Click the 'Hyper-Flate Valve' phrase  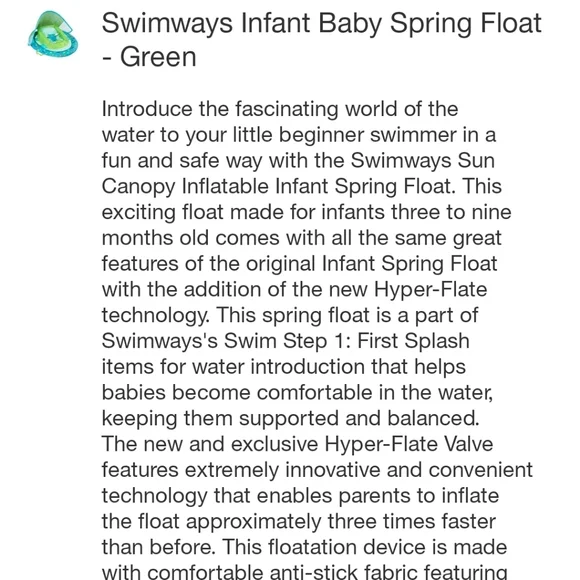click(409, 444)
